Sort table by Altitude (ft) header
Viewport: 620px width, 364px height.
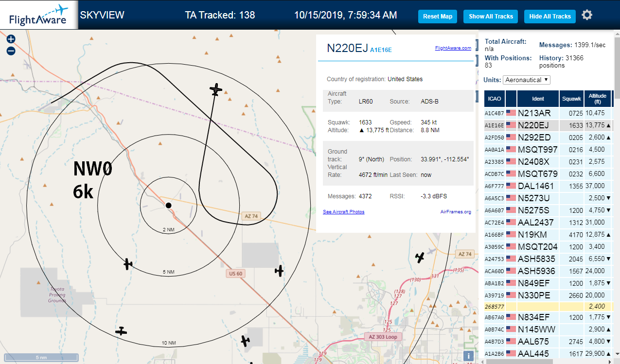tap(598, 99)
